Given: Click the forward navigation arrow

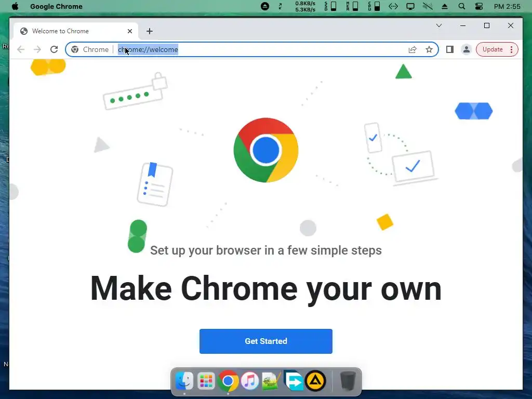Looking at the screenshot, I should click(37, 49).
